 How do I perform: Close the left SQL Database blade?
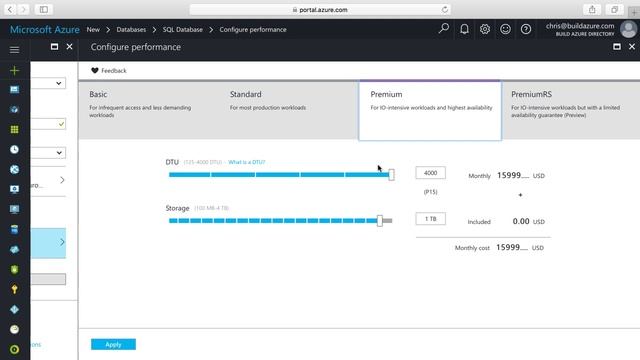tap(69, 47)
